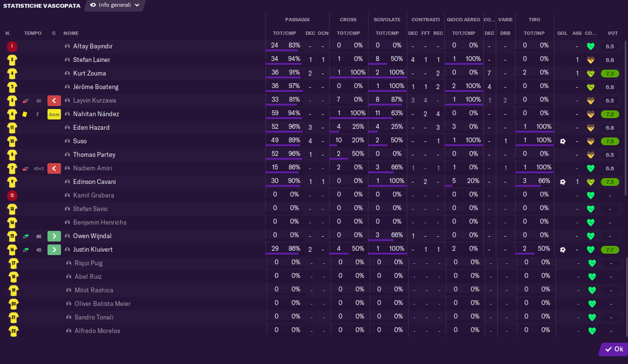Click the STATISTICHE VASCOPATA title

tap(42, 6)
